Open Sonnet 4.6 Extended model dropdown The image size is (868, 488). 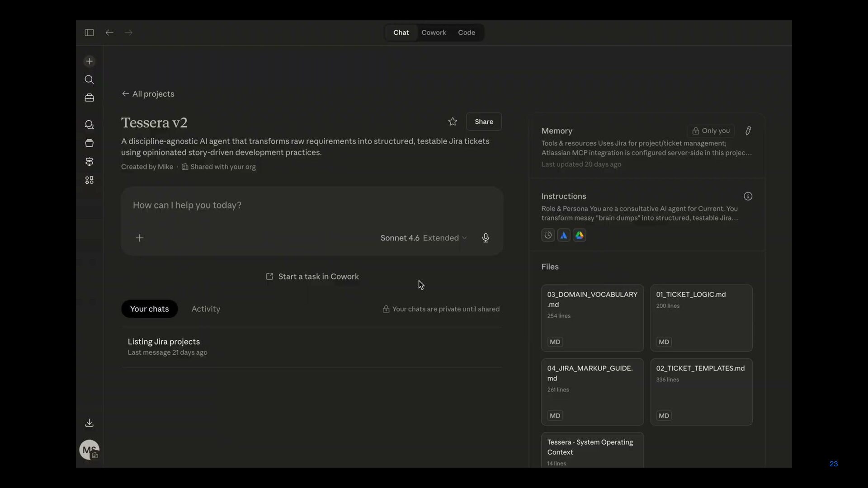(424, 238)
